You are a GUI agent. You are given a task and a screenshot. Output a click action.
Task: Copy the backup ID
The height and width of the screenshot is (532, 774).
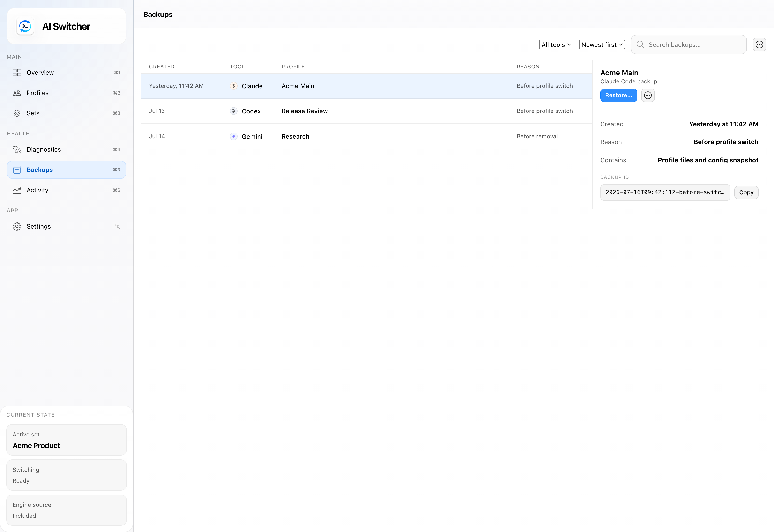(746, 192)
